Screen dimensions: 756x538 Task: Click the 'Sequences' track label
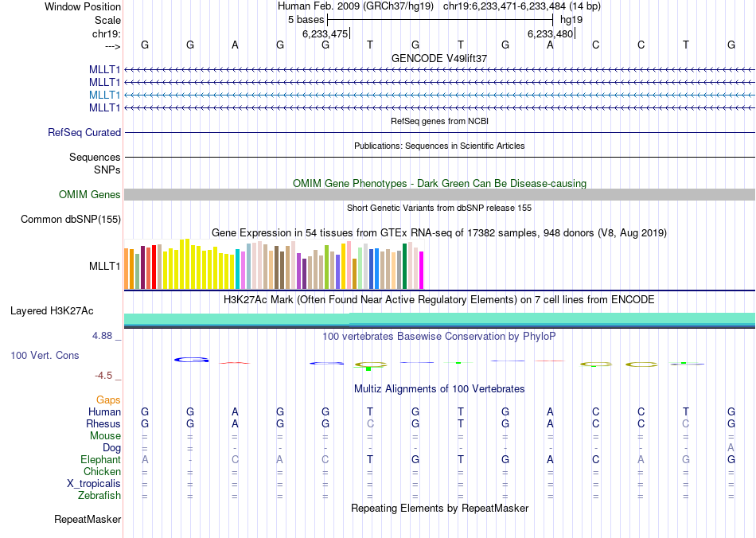point(95,157)
